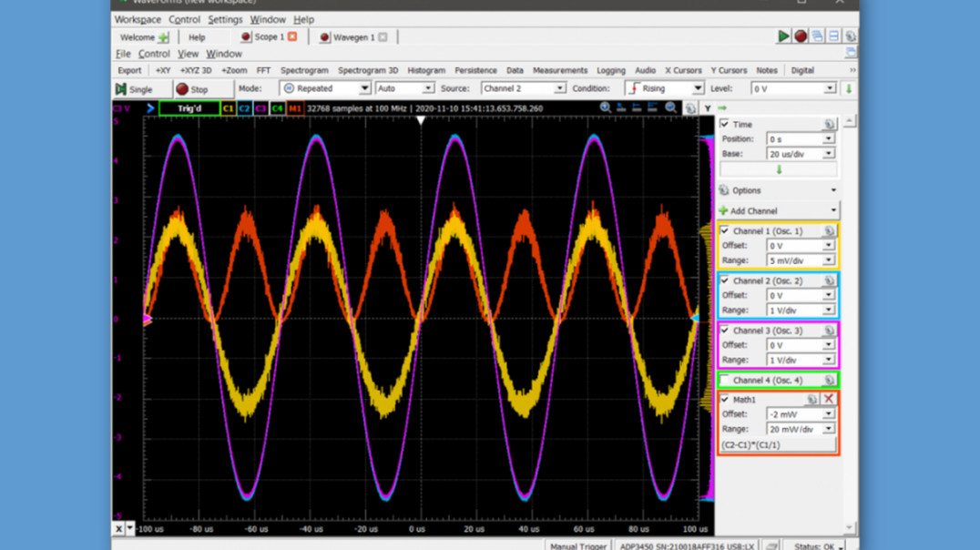Screen dimensions: 980x550
Task: Open the FFT view
Action: click(x=264, y=71)
